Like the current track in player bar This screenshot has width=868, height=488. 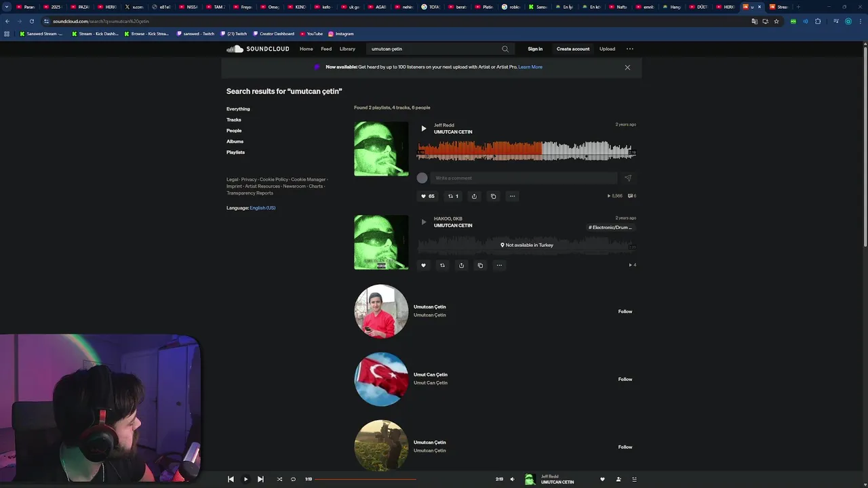coord(602,479)
